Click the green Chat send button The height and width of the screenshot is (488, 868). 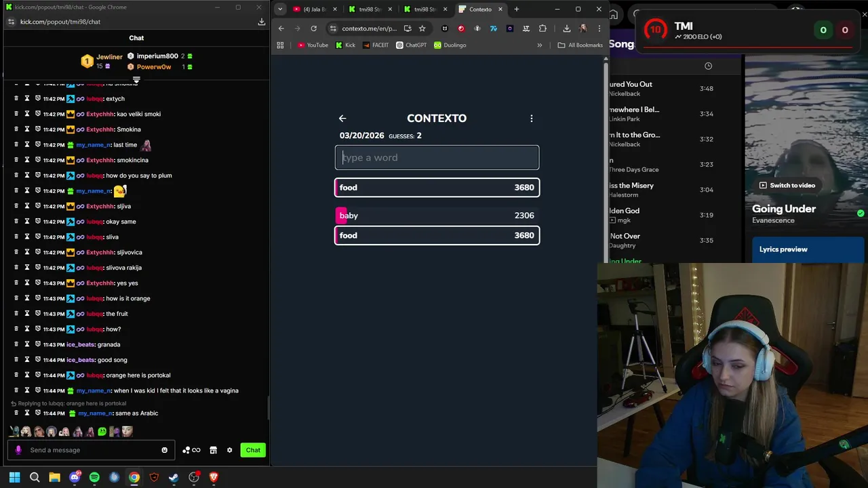(x=253, y=450)
